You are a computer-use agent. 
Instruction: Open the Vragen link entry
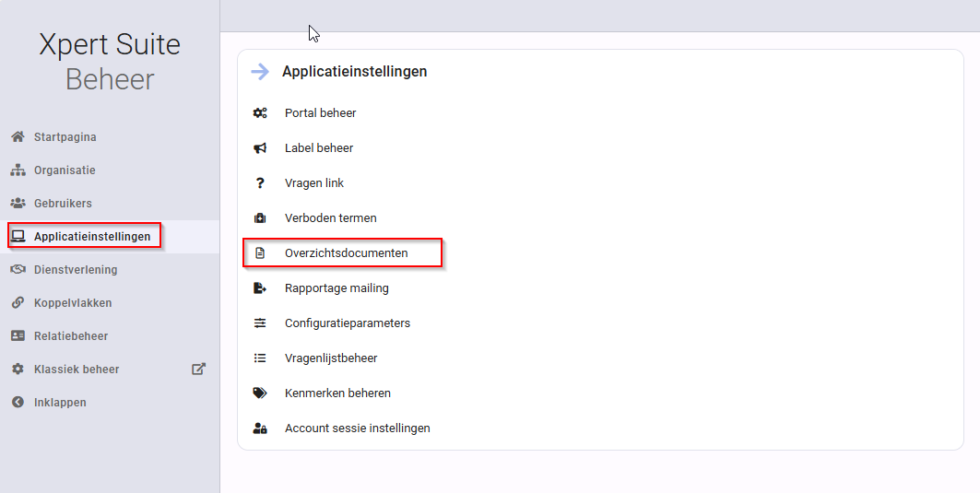pos(313,183)
